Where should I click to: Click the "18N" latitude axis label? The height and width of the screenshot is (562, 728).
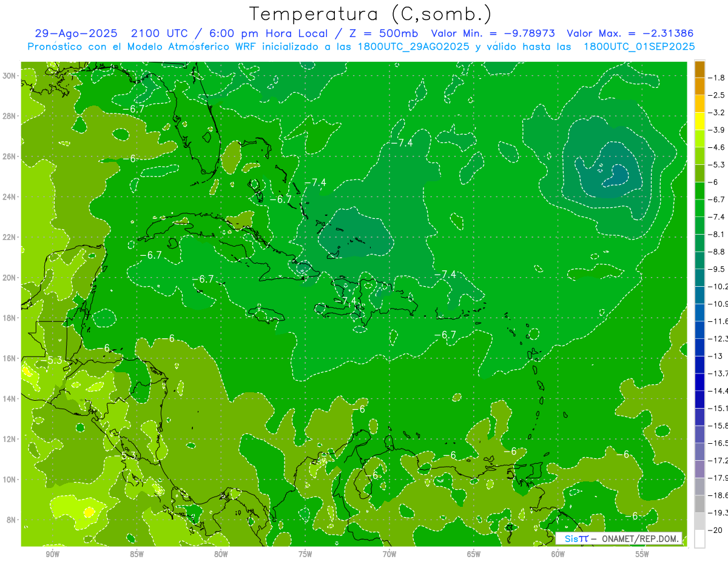pos(9,318)
